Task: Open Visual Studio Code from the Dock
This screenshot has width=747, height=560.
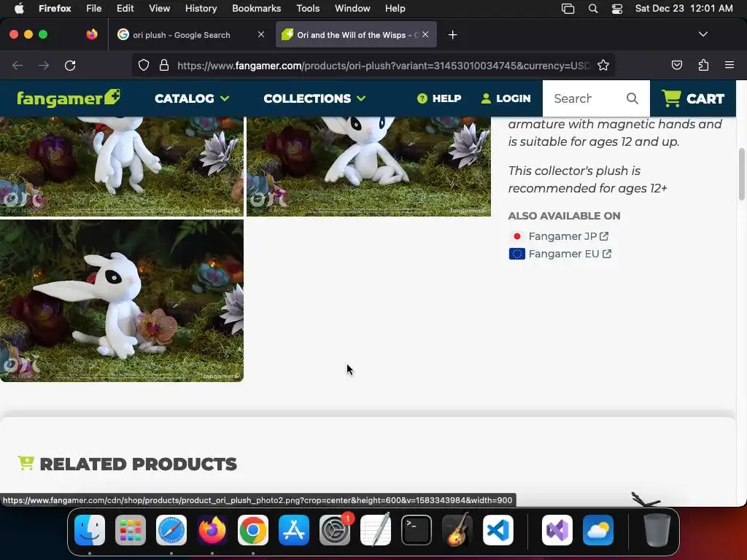Action: click(498, 530)
